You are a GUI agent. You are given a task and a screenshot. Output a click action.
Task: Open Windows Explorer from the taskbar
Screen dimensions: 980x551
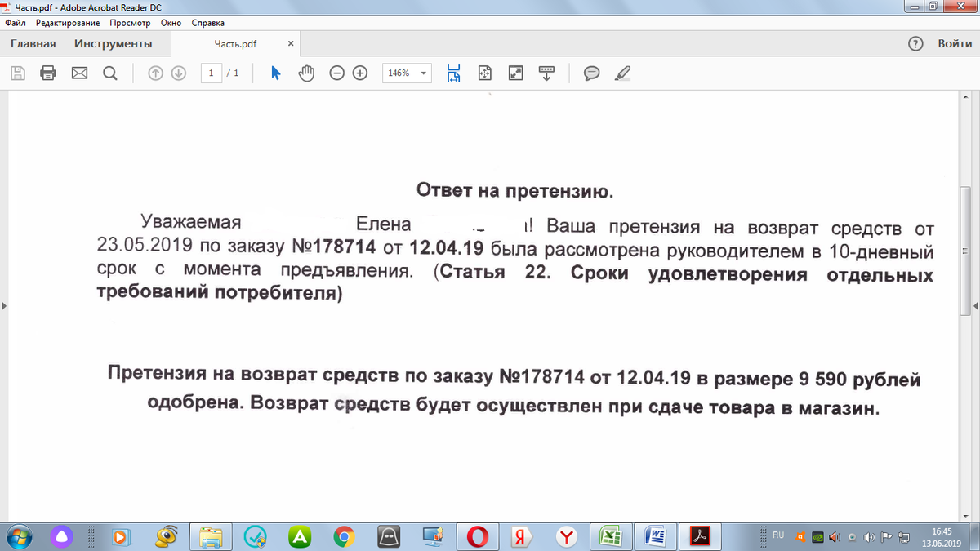(212, 536)
